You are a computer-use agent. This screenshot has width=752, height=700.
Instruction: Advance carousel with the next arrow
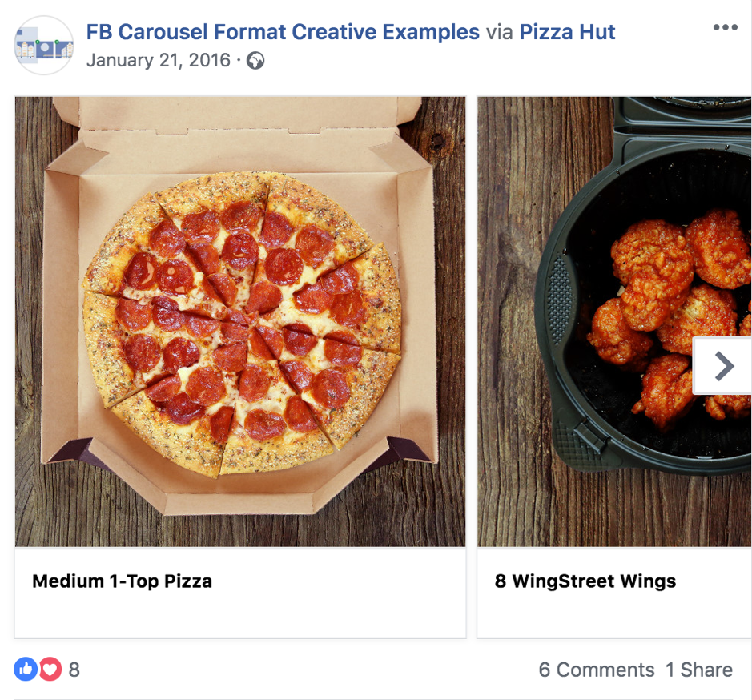(x=723, y=366)
